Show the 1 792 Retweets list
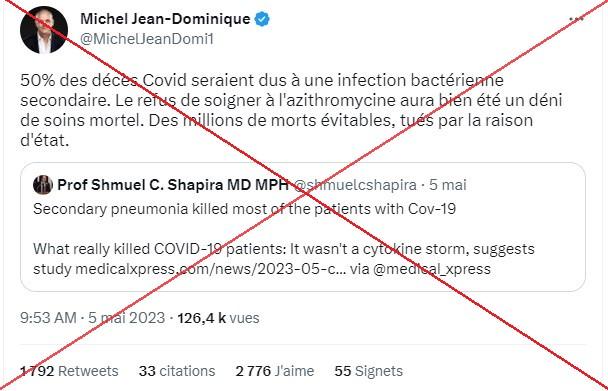The width and height of the screenshot is (608, 391). 69,371
